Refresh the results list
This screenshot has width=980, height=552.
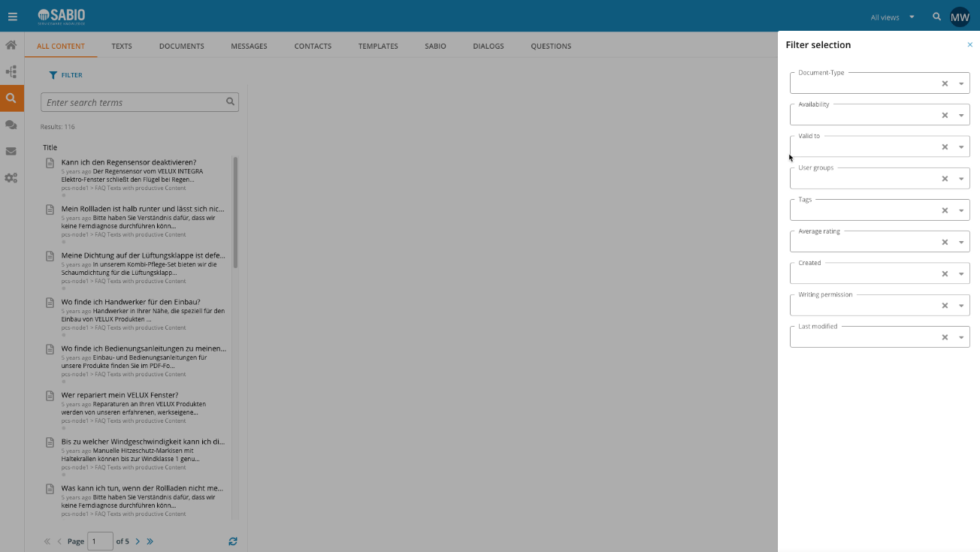pos(233,541)
